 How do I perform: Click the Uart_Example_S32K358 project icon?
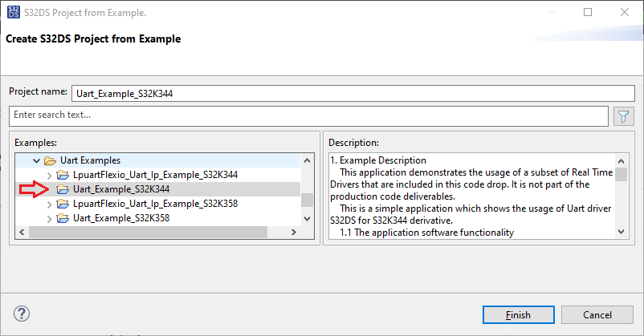tap(63, 218)
